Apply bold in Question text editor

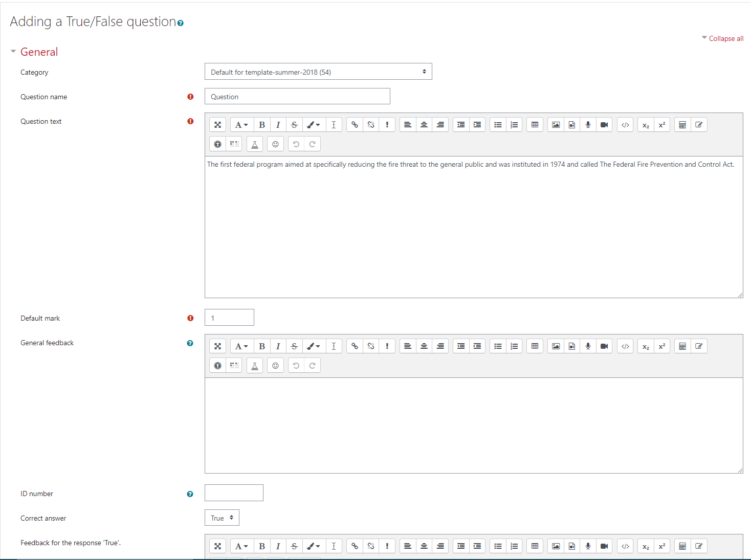(262, 125)
